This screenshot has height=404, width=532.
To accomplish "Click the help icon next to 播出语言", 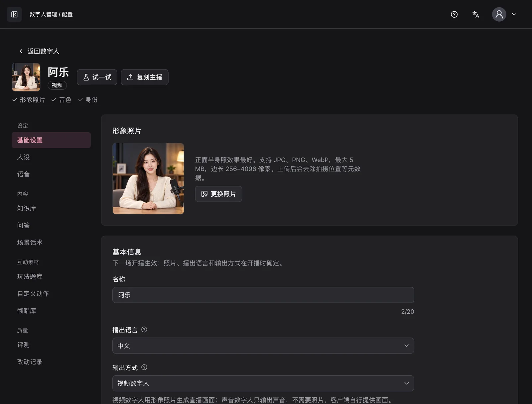I will 144,330.
